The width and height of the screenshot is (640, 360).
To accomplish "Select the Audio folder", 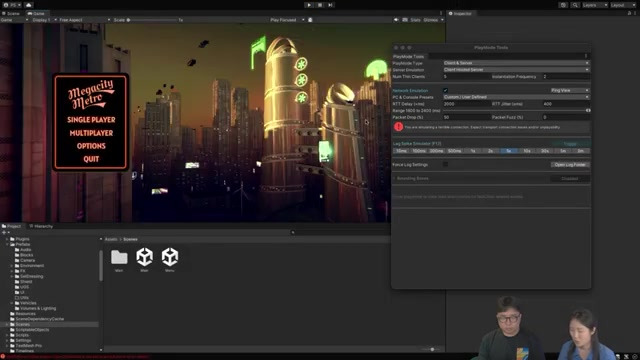I will pos(25,249).
